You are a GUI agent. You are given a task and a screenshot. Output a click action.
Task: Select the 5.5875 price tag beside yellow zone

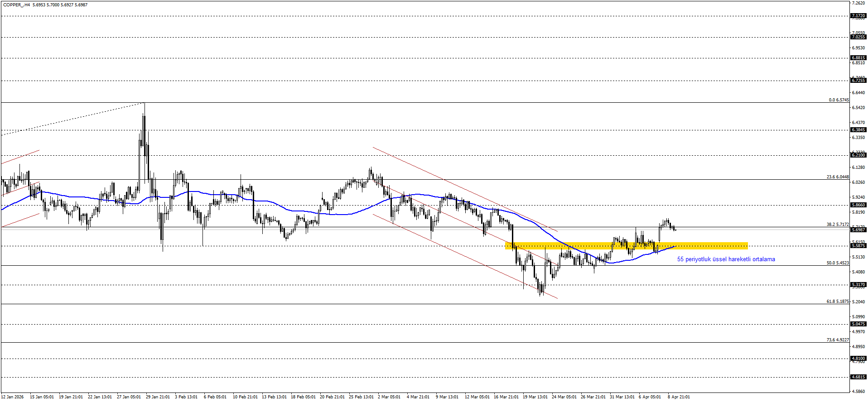858,246
